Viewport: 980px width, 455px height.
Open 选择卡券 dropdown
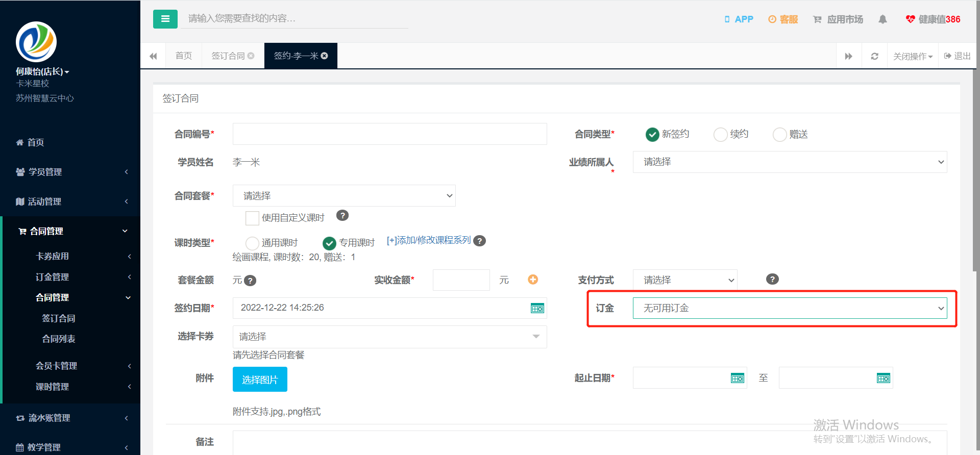point(389,337)
